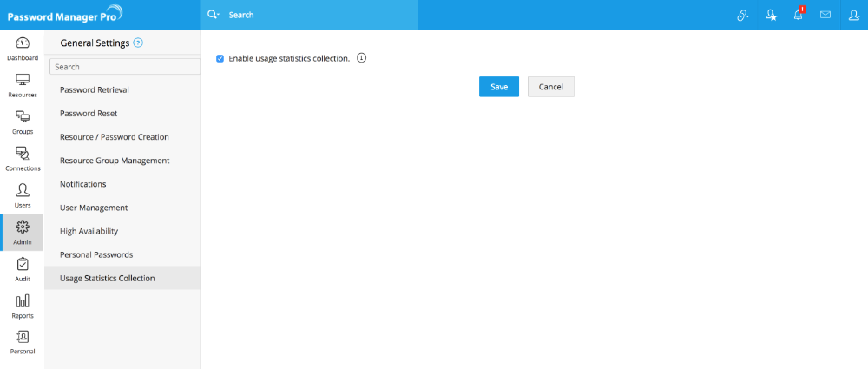This screenshot has height=369, width=868.
Task: Open the Connections icon in sidebar
Action: coord(23,154)
